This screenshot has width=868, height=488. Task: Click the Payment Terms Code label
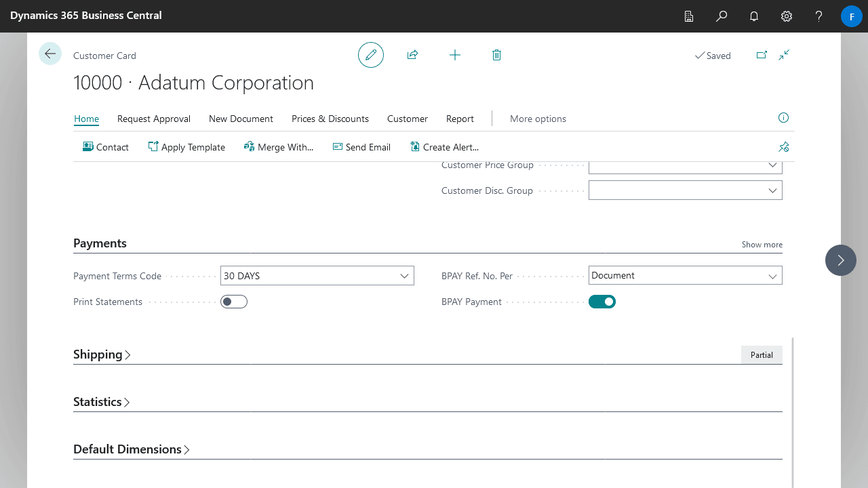click(x=117, y=276)
